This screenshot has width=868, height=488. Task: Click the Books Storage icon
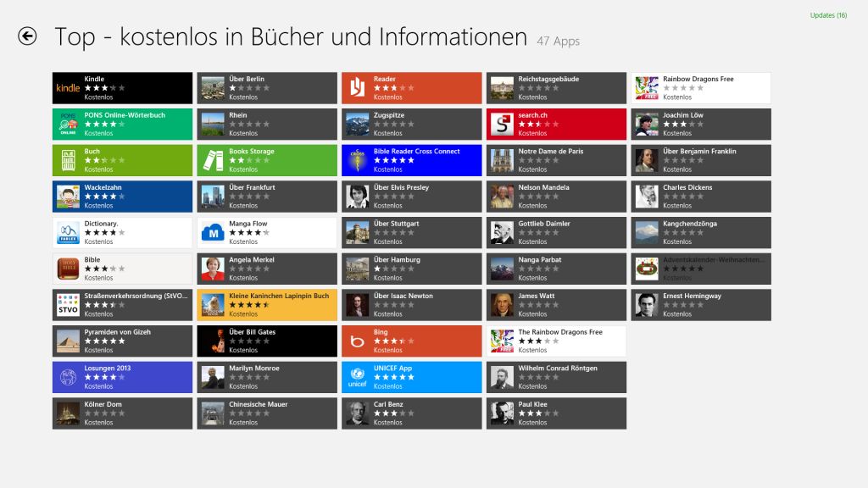pos(213,160)
